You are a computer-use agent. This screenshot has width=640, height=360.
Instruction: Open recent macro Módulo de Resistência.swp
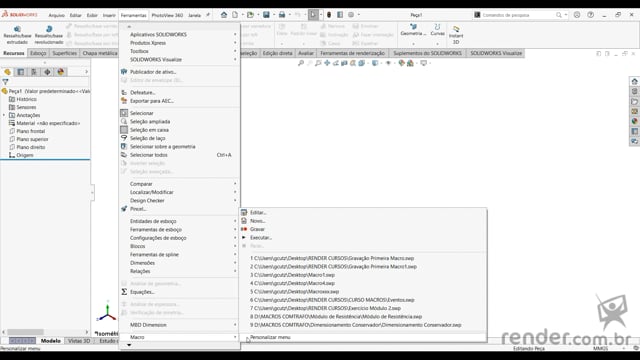(x=336, y=317)
